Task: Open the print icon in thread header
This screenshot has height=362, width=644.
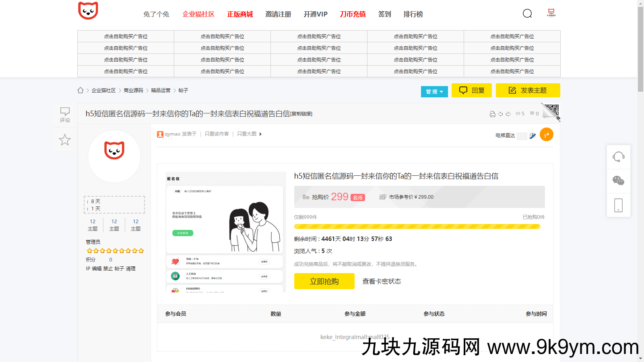Action: (x=492, y=114)
